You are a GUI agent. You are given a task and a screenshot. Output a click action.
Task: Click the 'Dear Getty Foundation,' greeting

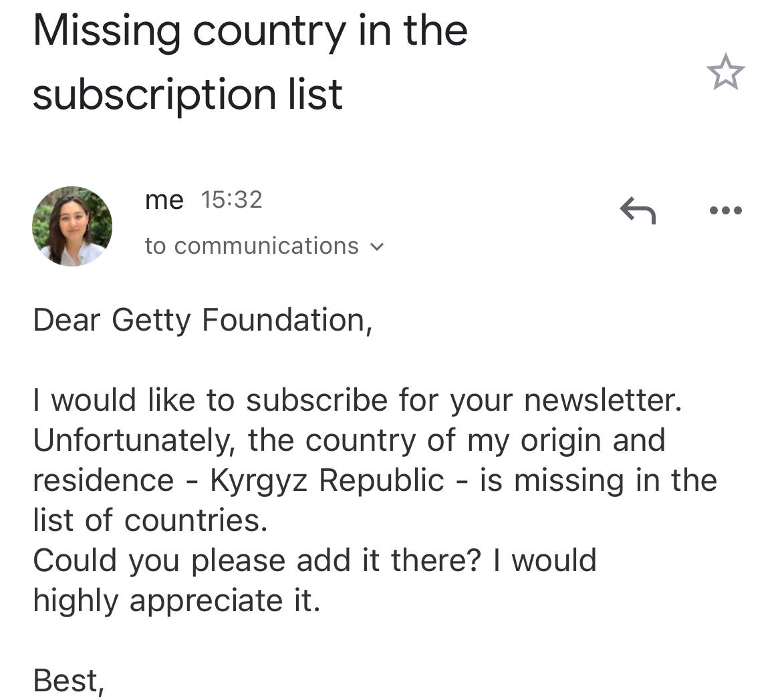[203, 320]
